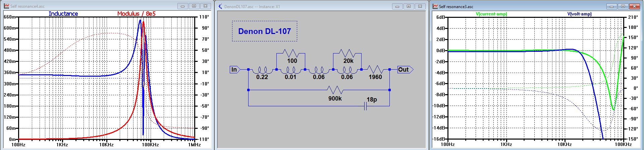Close the Self resonance3.asc window
Screen dimensions: 644x150
635,6
